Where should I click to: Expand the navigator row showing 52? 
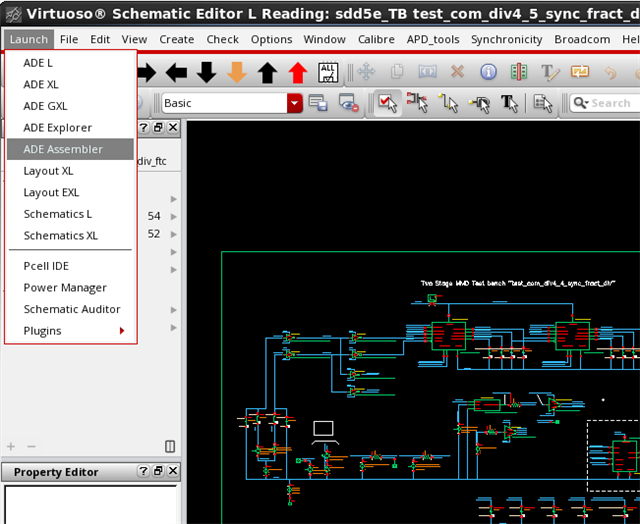point(173,234)
